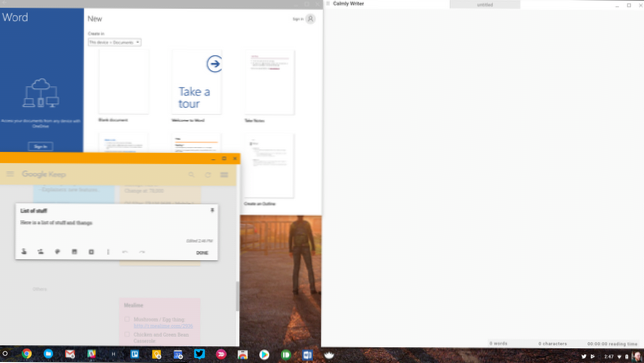Image resolution: width=644 pixels, height=363 pixels.
Task: Launch Twitter from the shelf
Action: [x=200, y=354]
